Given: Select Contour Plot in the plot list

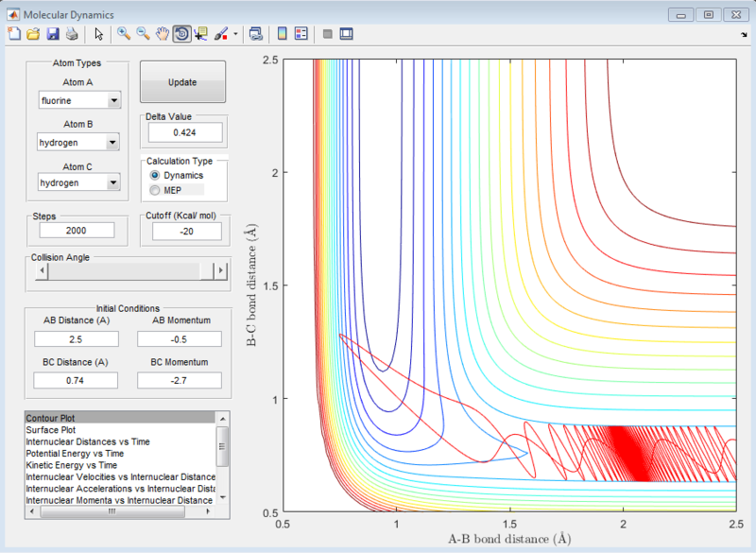Looking at the screenshot, I should click(120, 418).
